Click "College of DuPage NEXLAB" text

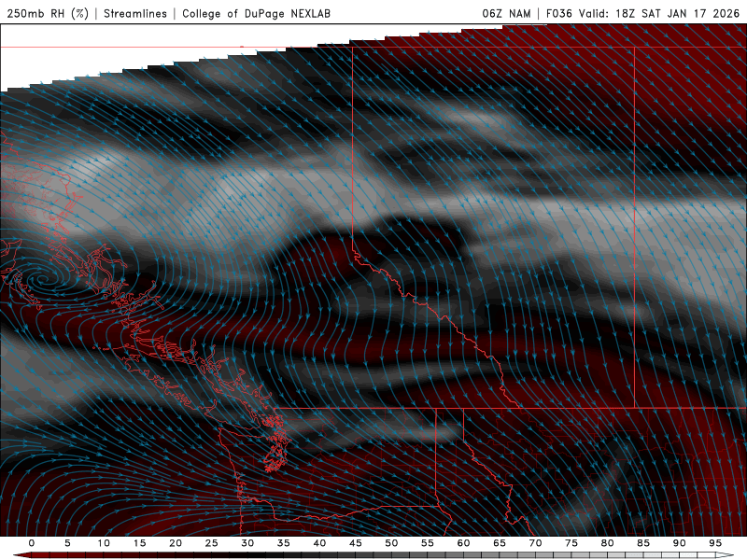coord(256,14)
